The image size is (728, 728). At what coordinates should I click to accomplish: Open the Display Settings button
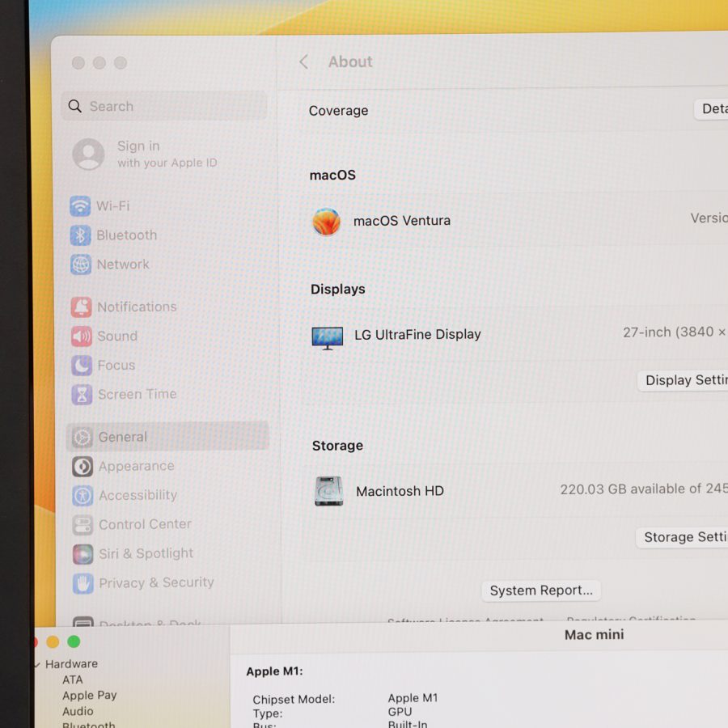pos(683,380)
